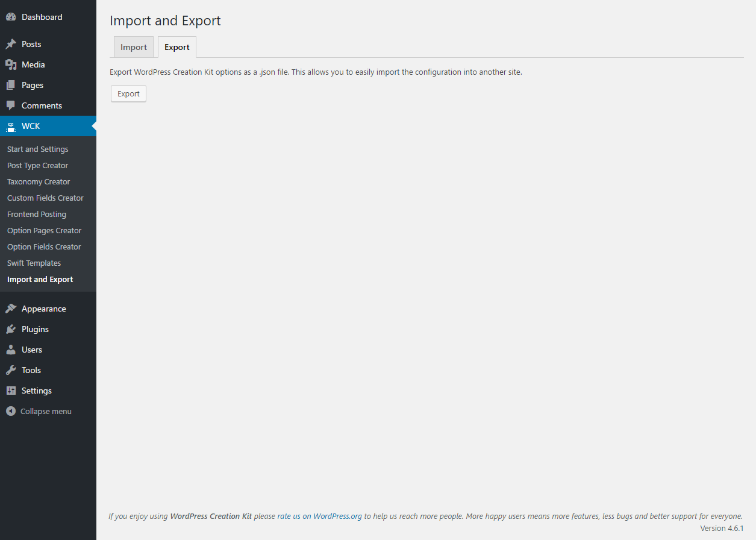Select the Export tab
Viewport: 756px width, 540px height.
pos(177,47)
